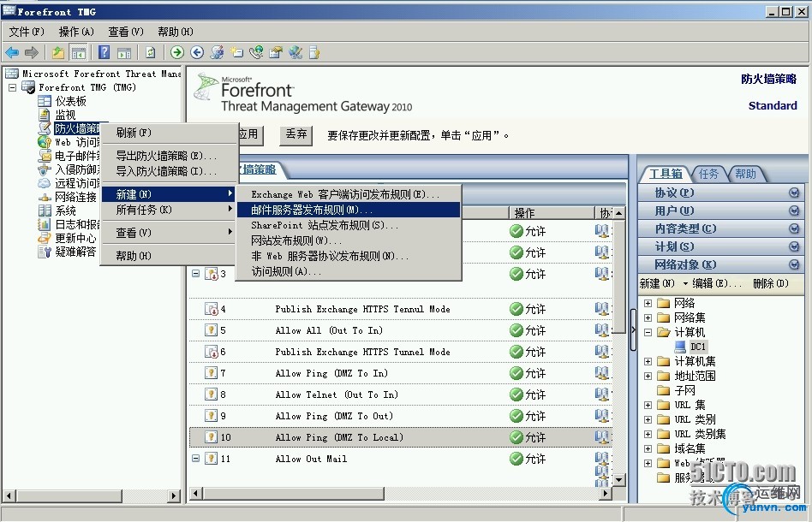Click 编辑(E)... in network objects toolbar

coord(717,283)
